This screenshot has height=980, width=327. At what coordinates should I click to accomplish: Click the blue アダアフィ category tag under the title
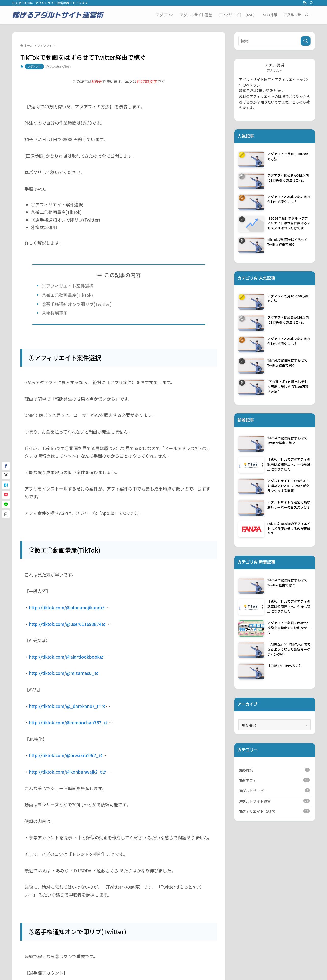point(34,67)
